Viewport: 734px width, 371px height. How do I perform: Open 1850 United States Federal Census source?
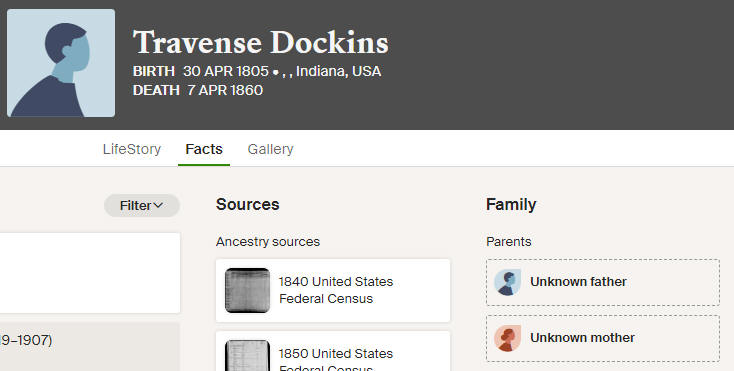pos(333,351)
